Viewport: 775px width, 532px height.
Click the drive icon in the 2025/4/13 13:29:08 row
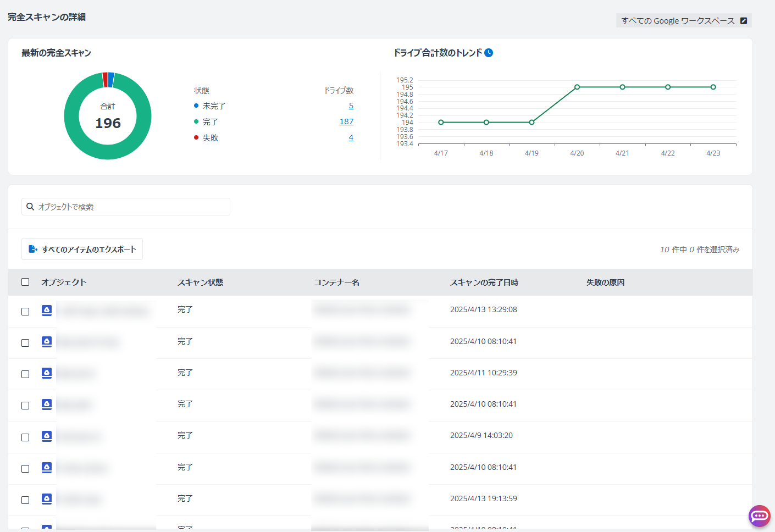click(47, 311)
